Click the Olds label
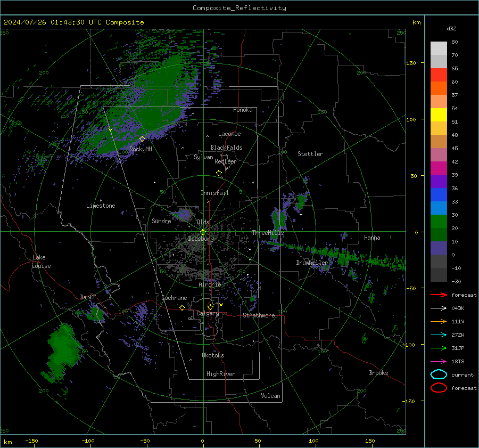 [x=203, y=222]
